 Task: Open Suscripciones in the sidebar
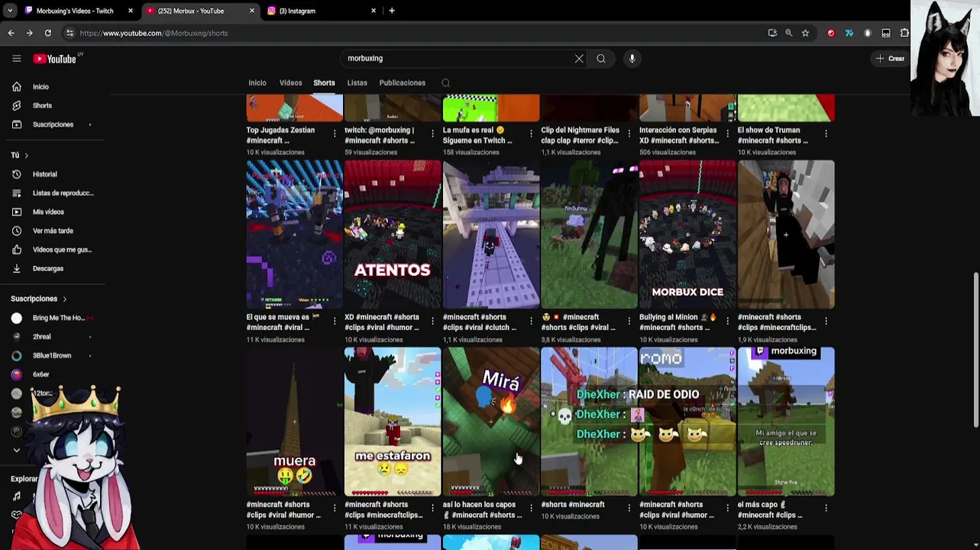[53, 125]
